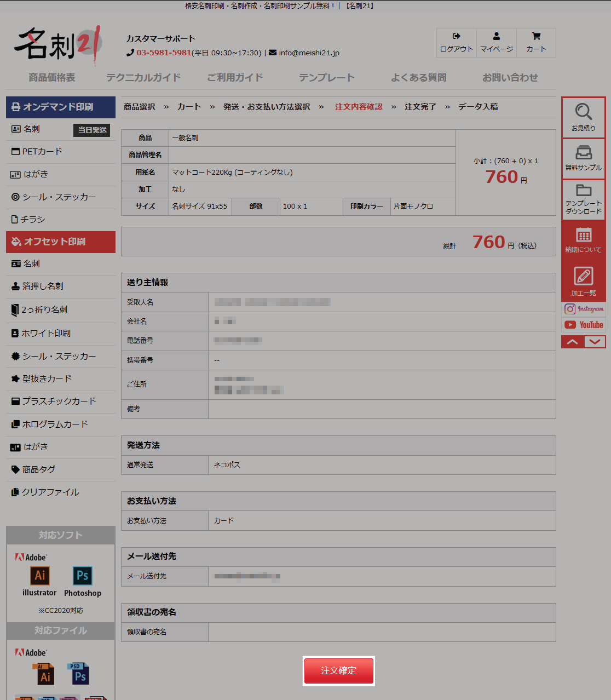
Task: Click the 名刺21 site logo
Action: 58,44
